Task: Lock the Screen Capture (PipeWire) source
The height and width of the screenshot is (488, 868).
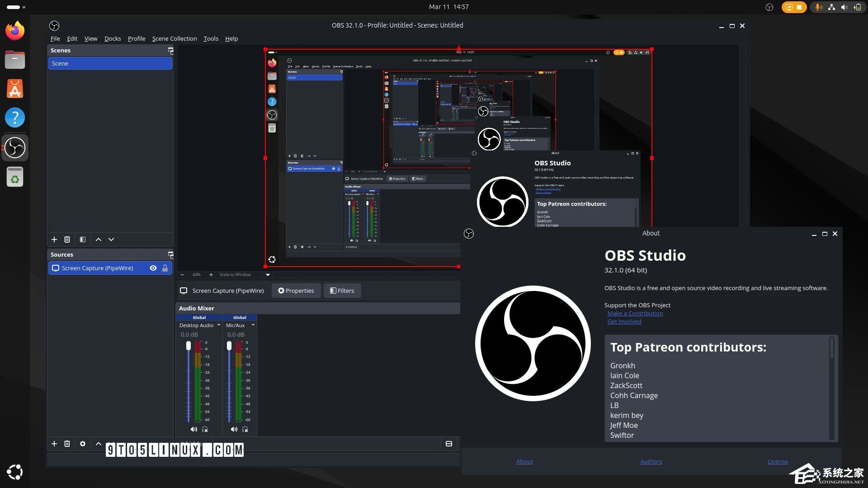Action: tap(165, 268)
